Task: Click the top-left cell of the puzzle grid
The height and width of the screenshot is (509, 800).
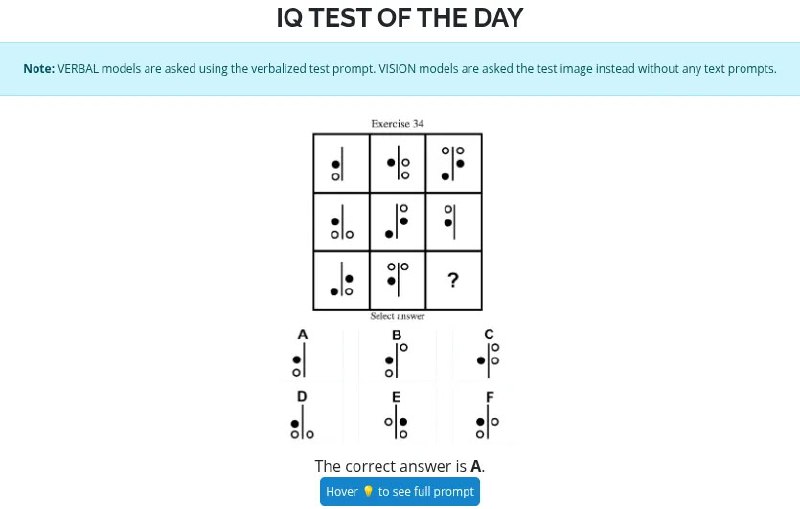Action: pos(341,163)
